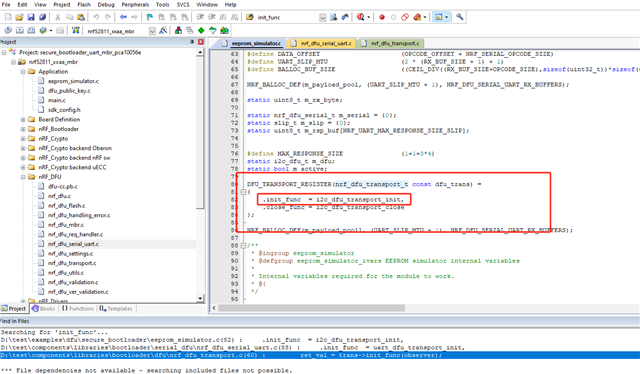This screenshot has width=640, height=374.
Task: Switch to the nrf_dfu_serial_uart.c editor tab
Action: 322,43
